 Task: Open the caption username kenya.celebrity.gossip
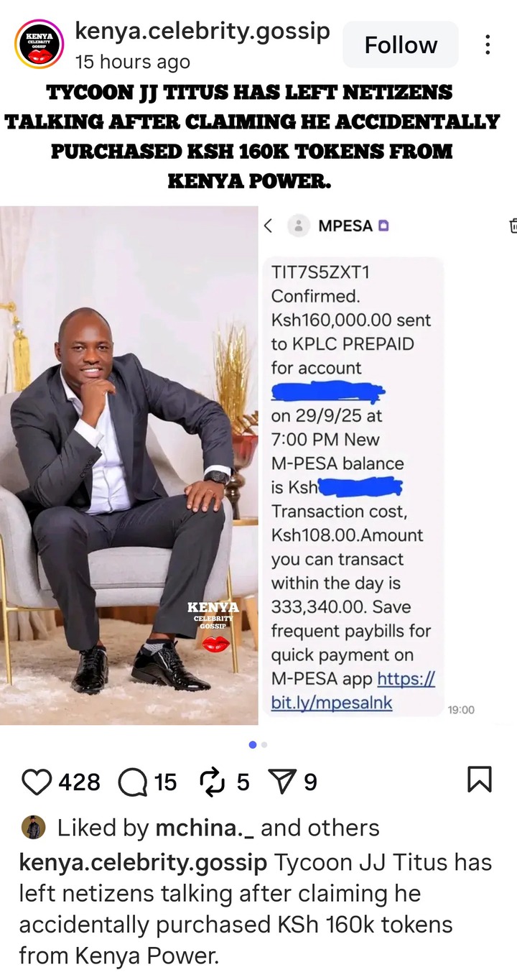point(144,861)
